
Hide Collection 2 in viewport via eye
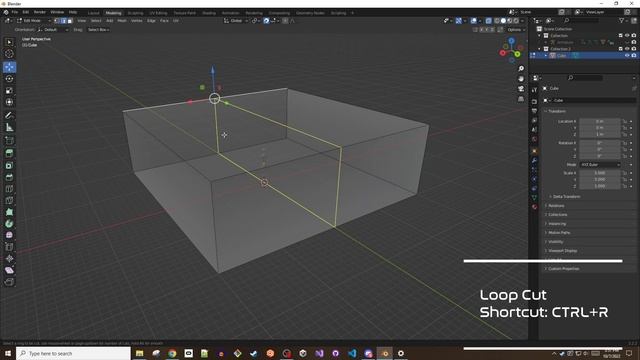pos(627,49)
